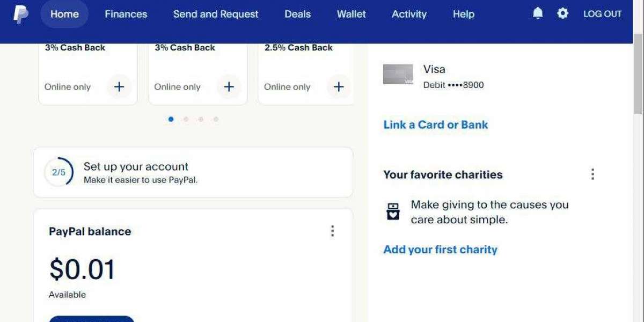Go to the Wallet tab
This screenshot has width=644, height=322.
coord(352,14)
